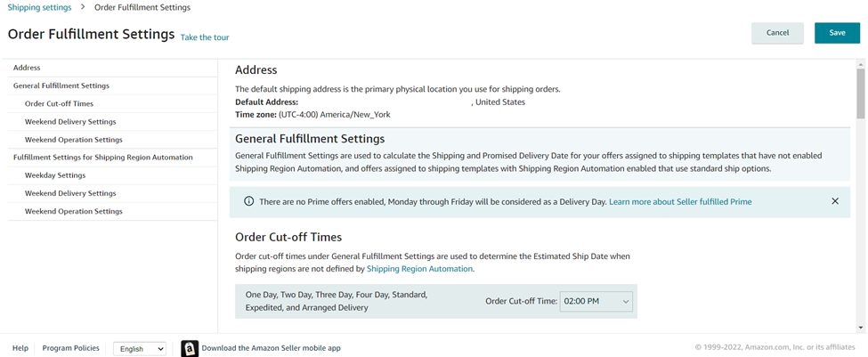Click the Cancel button
Screen dimensions: 868x357
click(x=777, y=33)
